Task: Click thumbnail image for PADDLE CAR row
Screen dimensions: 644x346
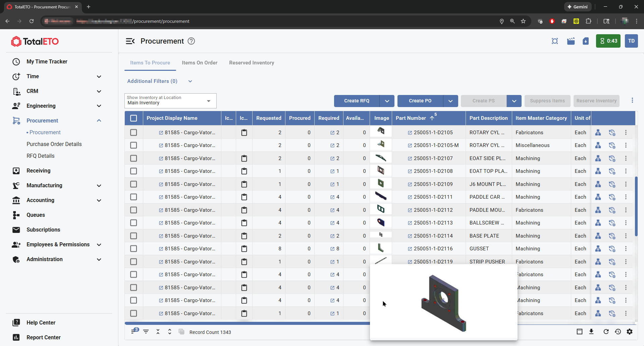Action: pyautogui.click(x=381, y=196)
